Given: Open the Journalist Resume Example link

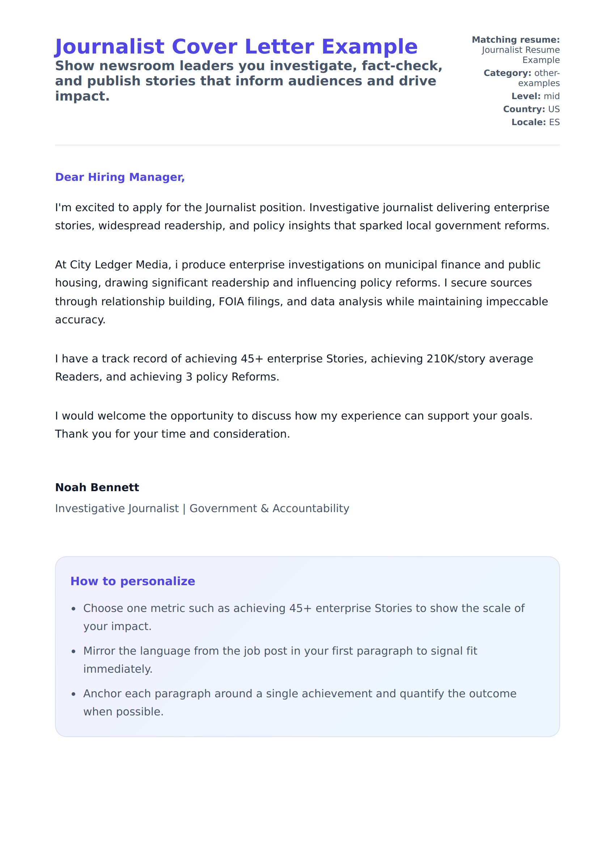Looking at the screenshot, I should (x=520, y=55).
